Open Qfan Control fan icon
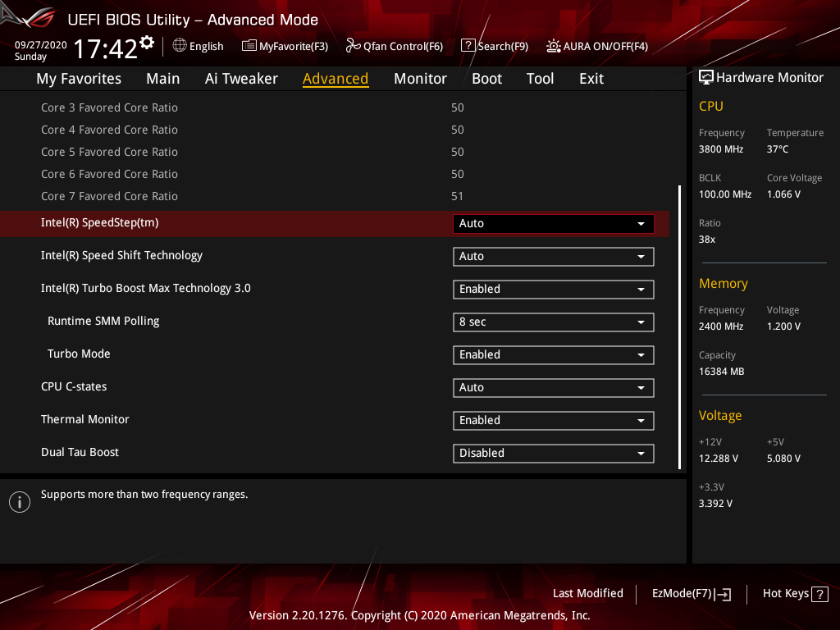Viewport: 840px width, 630px height. pos(353,46)
